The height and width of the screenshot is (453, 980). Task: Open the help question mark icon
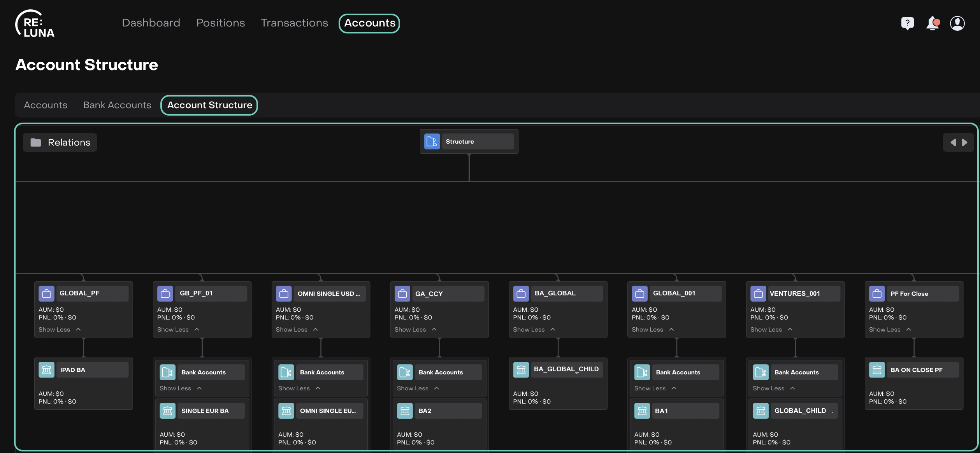coord(907,23)
